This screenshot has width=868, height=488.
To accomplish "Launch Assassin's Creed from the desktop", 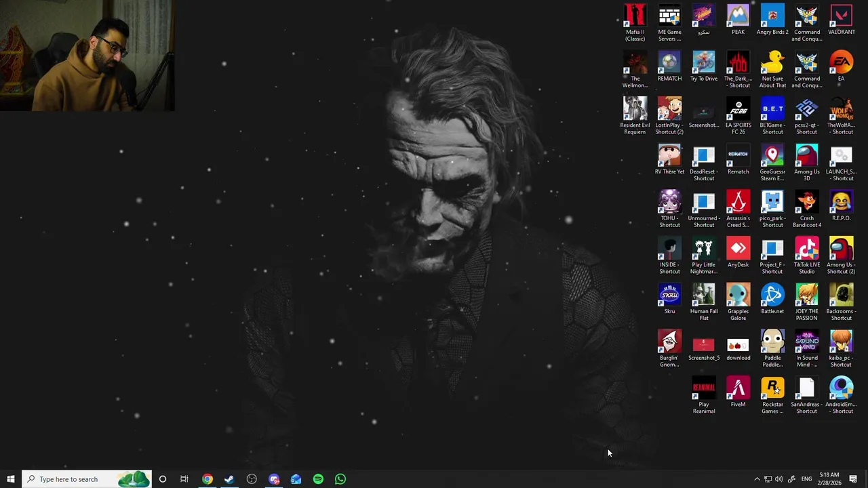I will 738,209.
